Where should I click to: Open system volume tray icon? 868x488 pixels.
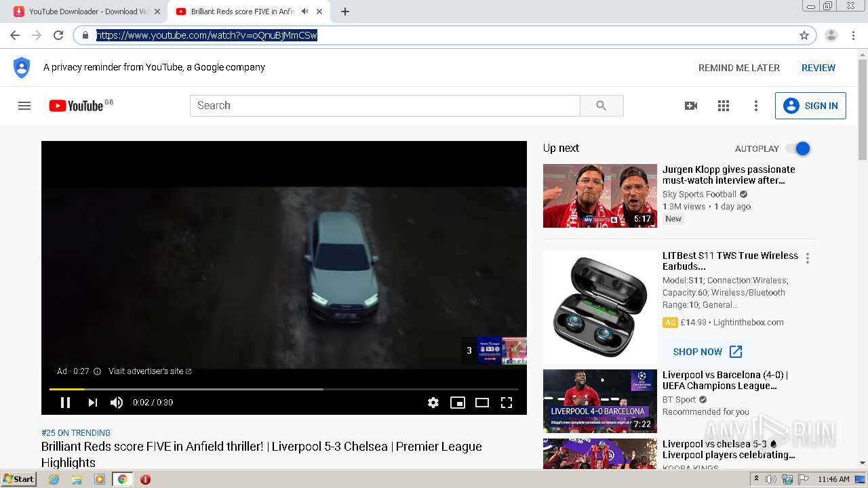(x=771, y=479)
